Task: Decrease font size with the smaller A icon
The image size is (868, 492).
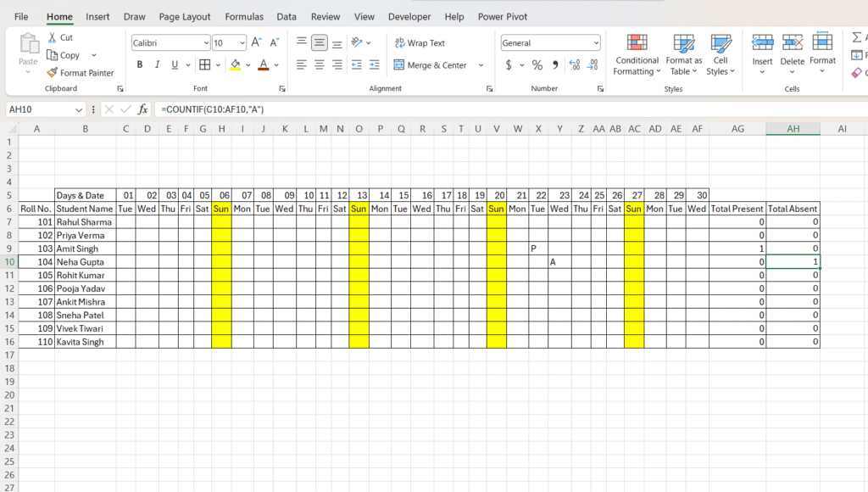Action: point(275,42)
